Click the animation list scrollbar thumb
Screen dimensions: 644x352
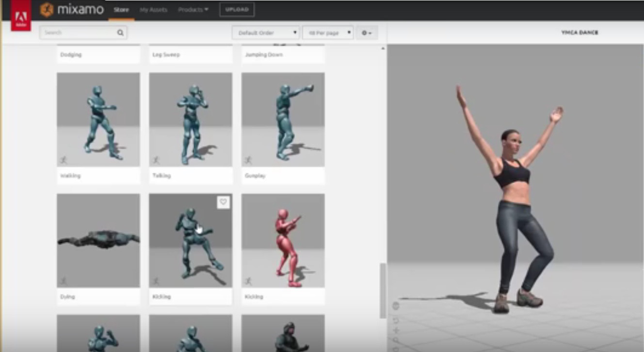pos(383,290)
